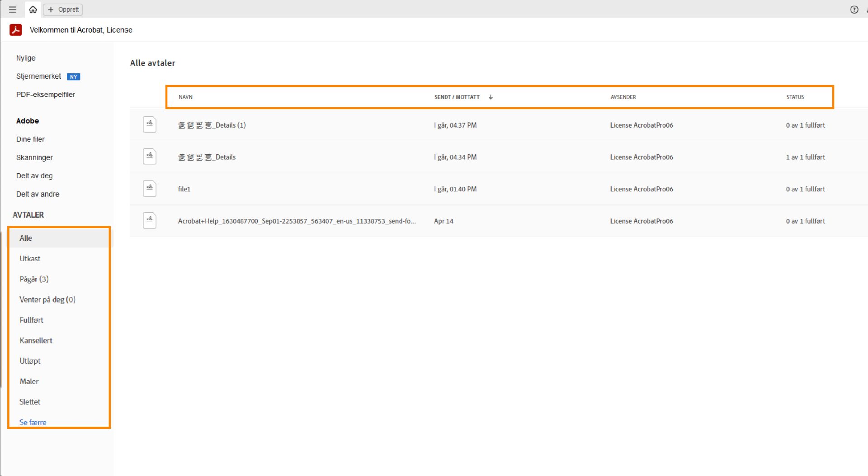Go to the Home icon tab
Screen dimensions: 868x476
pyautogui.click(x=33, y=10)
